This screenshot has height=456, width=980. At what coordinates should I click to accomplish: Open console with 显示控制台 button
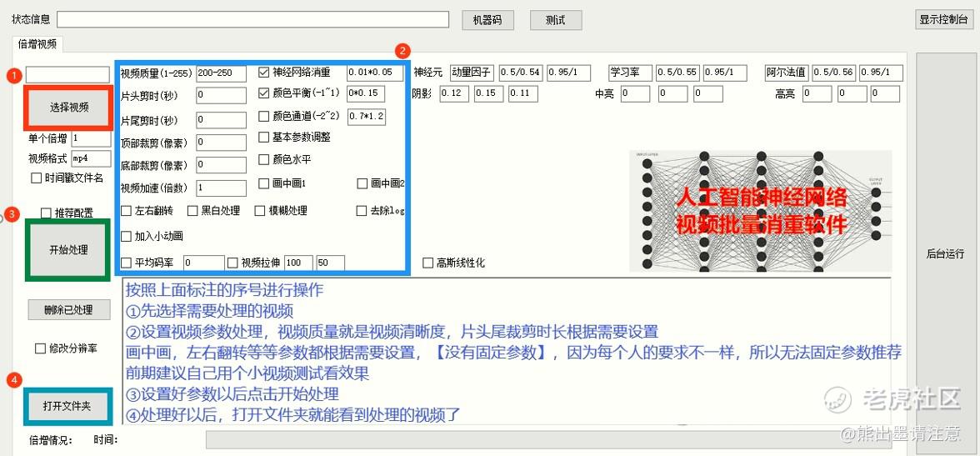click(x=943, y=20)
